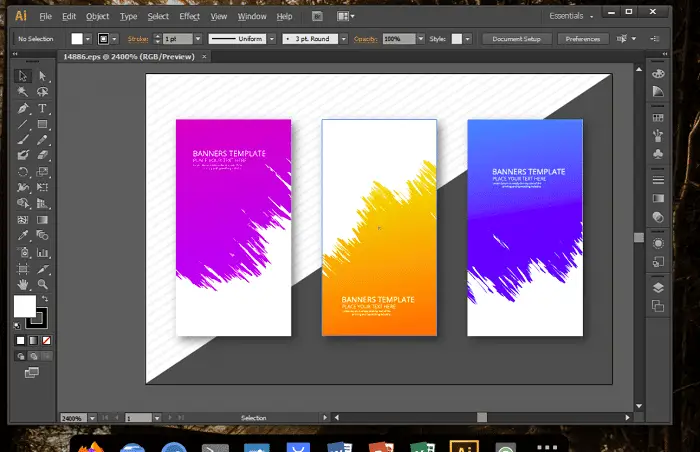Image resolution: width=700 pixels, height=452 pixels.
Task: Open stroke weight dropdown next to 1 pt
Action: 198,39
